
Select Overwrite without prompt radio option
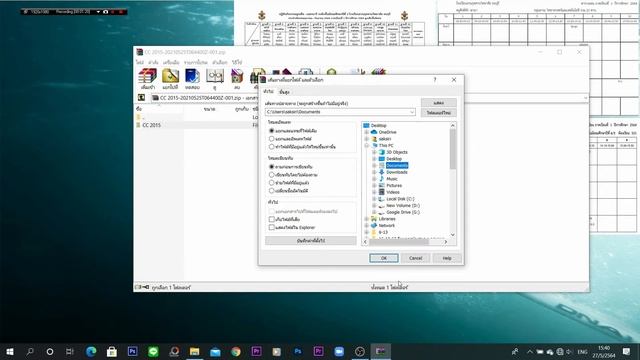(x=271, y=175)
